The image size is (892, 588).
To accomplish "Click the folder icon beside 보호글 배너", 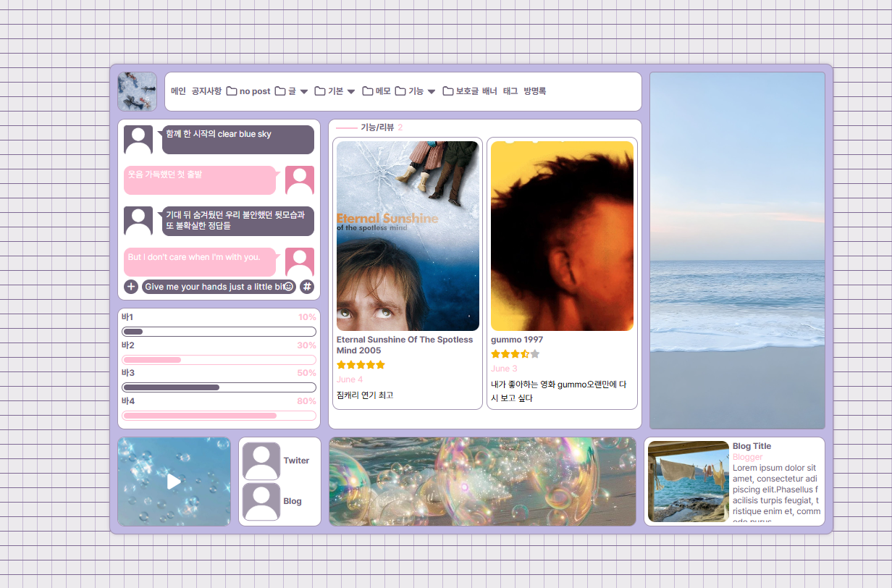I will click(448, 91).
